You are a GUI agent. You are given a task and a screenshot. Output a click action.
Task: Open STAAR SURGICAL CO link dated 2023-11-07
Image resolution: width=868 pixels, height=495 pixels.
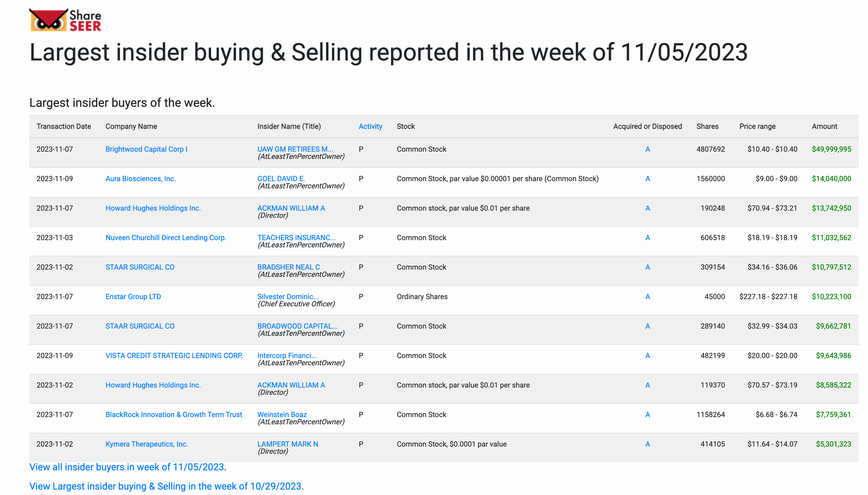coord(140,326)
